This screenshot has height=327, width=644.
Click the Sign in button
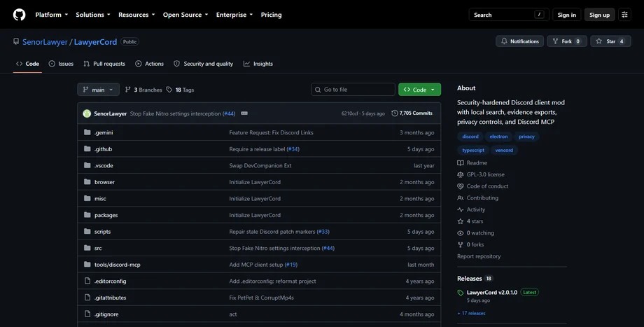pos(567,15)
